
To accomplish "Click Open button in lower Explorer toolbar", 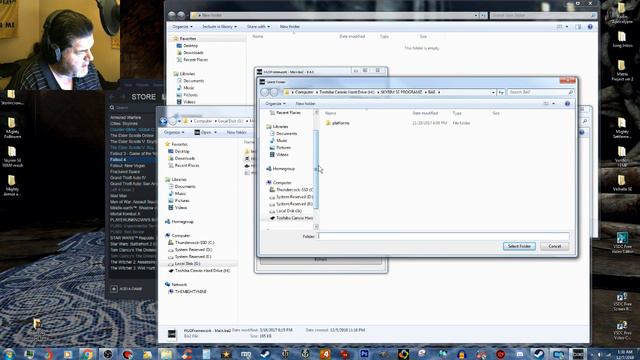I will point(203,132).
